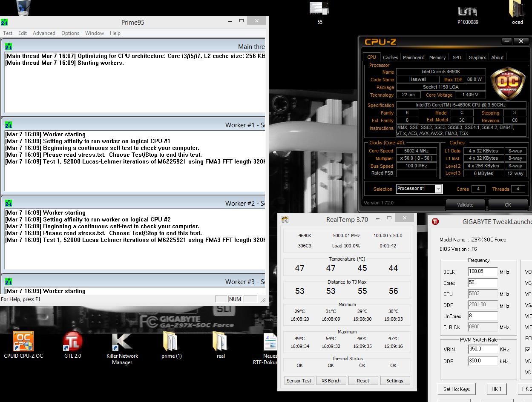
Task: Click Worker #1 window icon
Action: (9, 125)
